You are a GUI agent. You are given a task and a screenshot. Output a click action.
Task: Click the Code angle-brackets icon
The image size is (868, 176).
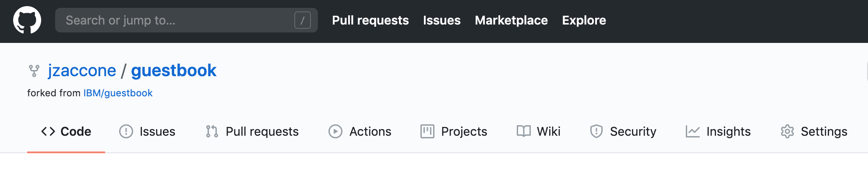coord(48,131)
